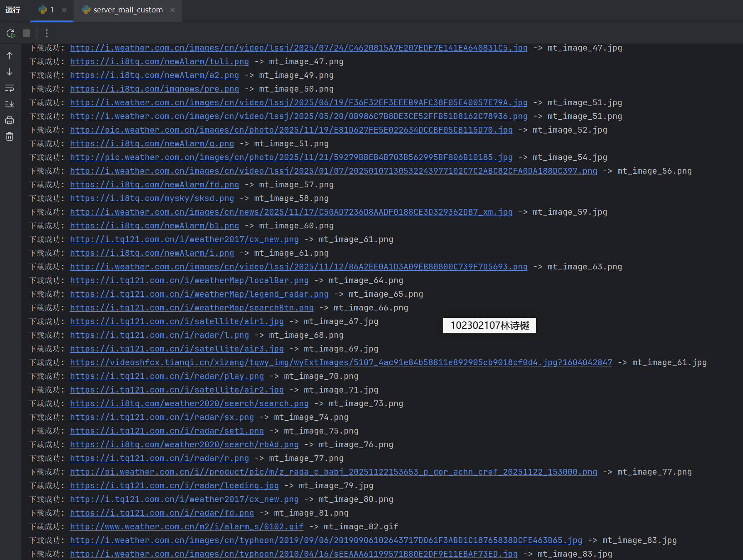
Task: Open the typhoon/2019/09/06 image link
Action: [x=326, y=540]
